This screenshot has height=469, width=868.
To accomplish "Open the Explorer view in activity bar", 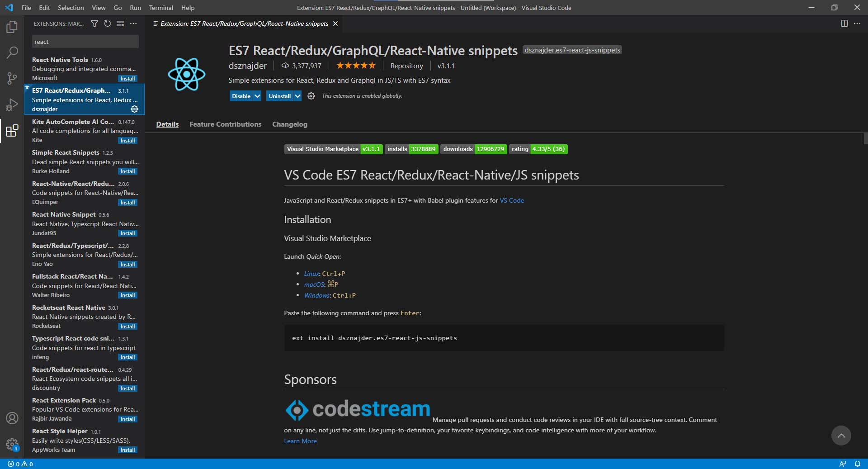I will pos(12,27).
